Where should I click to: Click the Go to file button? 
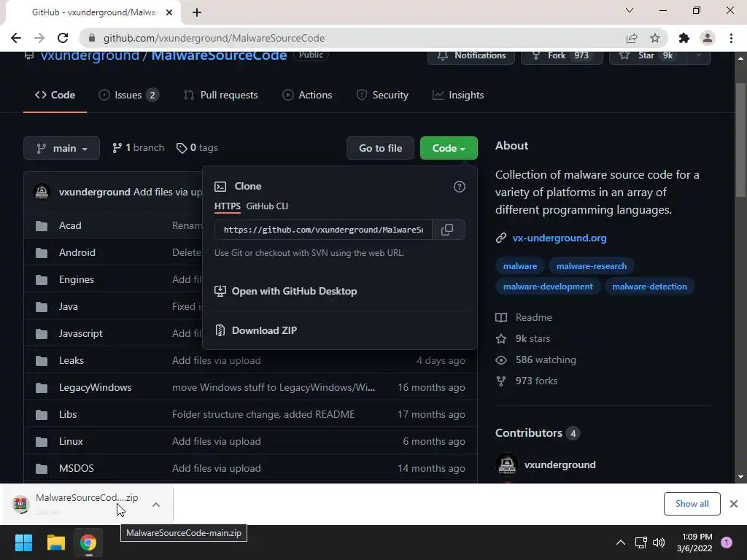[380, 148]
